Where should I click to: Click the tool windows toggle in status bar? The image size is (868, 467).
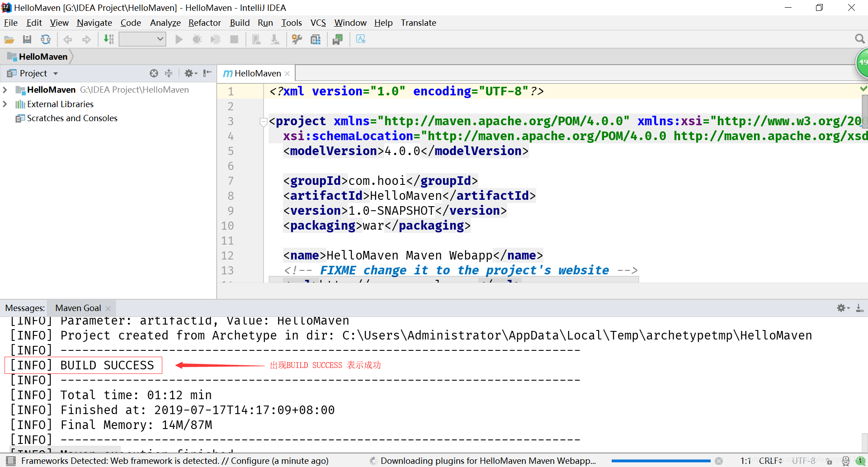pos(11,461)
